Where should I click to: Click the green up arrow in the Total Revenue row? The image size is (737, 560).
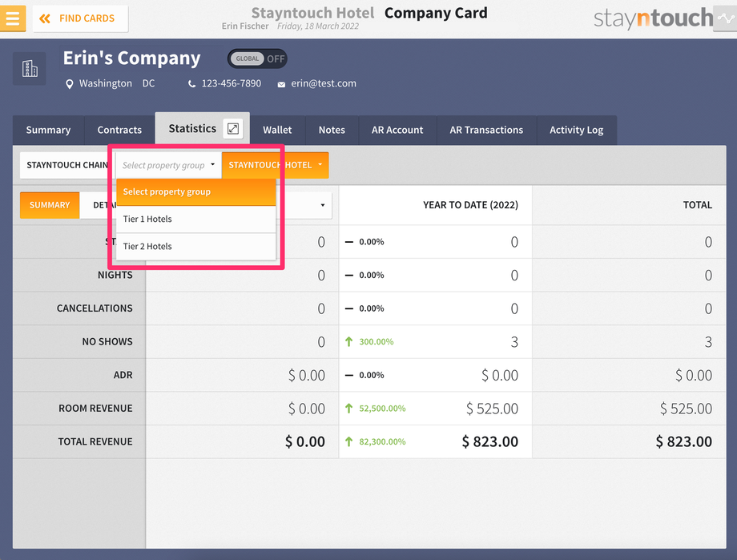pos(348,442)
